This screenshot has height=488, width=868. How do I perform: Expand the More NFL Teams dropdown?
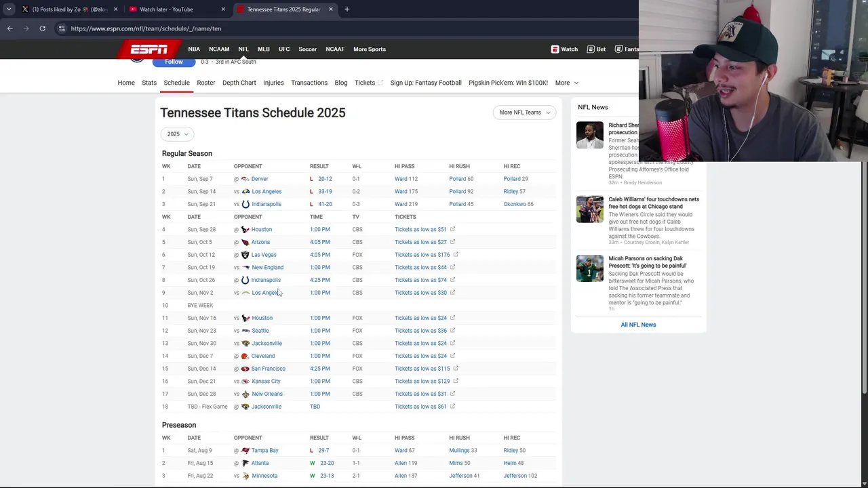(524, 113)
